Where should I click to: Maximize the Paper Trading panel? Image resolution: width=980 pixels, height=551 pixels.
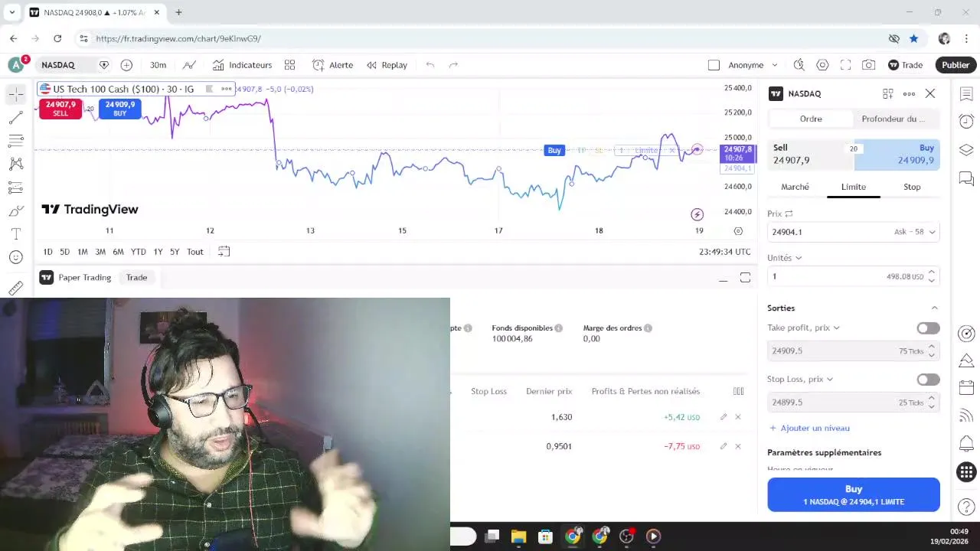745,278
